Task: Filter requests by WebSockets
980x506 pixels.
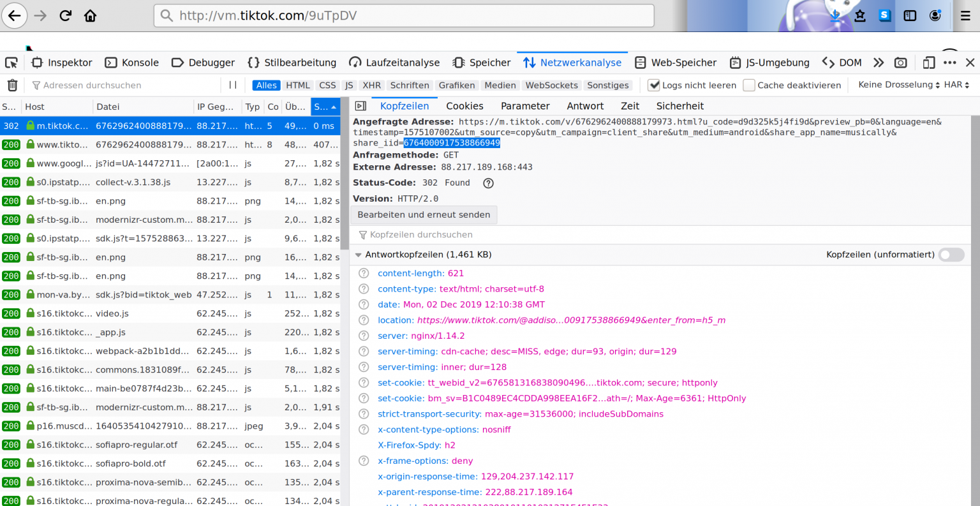Action: [551, 86]
